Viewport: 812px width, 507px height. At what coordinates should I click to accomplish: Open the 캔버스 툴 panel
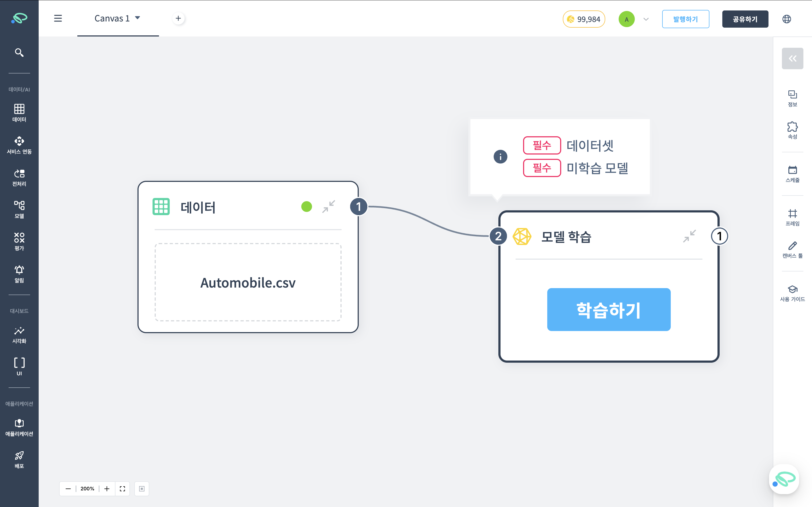tap(793, 250)
